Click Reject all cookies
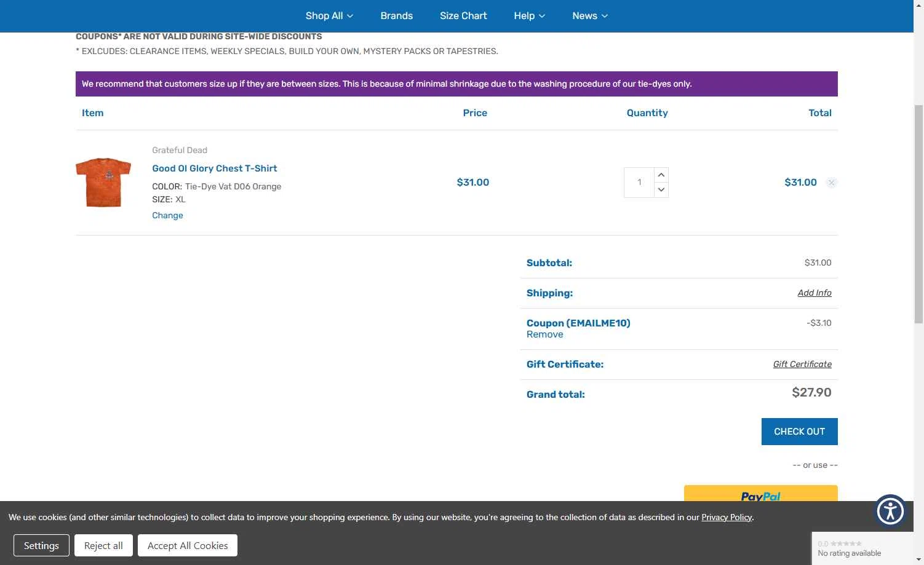The image size is (924, 565). pyautogui.click(x=103, y=545)
